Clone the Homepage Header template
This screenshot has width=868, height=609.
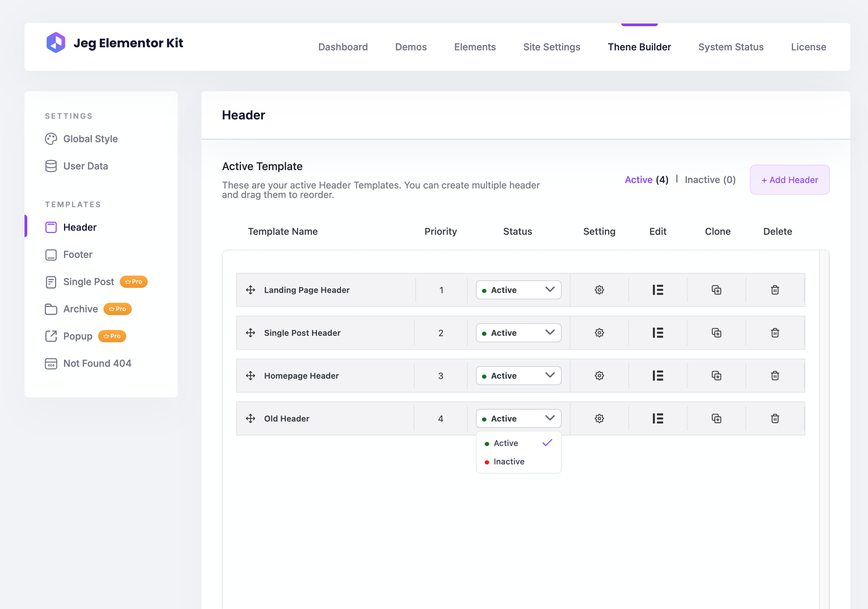pos(716,376)
